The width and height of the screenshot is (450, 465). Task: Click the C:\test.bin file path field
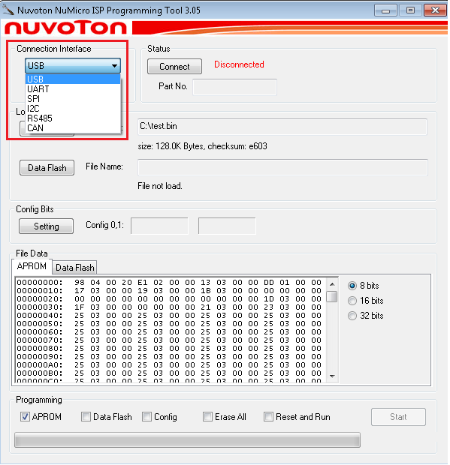click(x=282, y=127)
